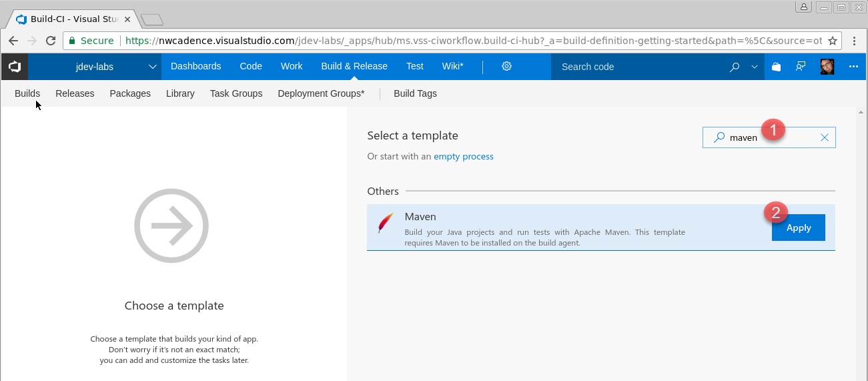Open the Chrome menu three dots
868x381 pixels.
pyautogui.click(x=855, y=41)
